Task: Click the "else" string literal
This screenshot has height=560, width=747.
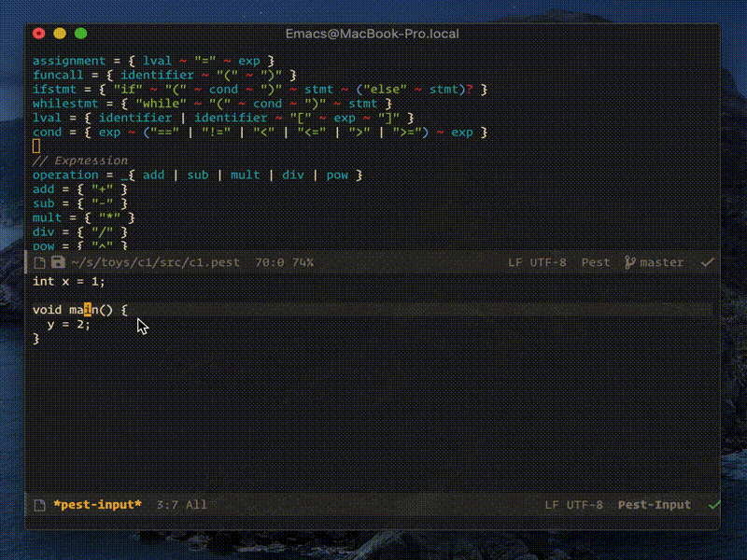Action: (385, 90)
